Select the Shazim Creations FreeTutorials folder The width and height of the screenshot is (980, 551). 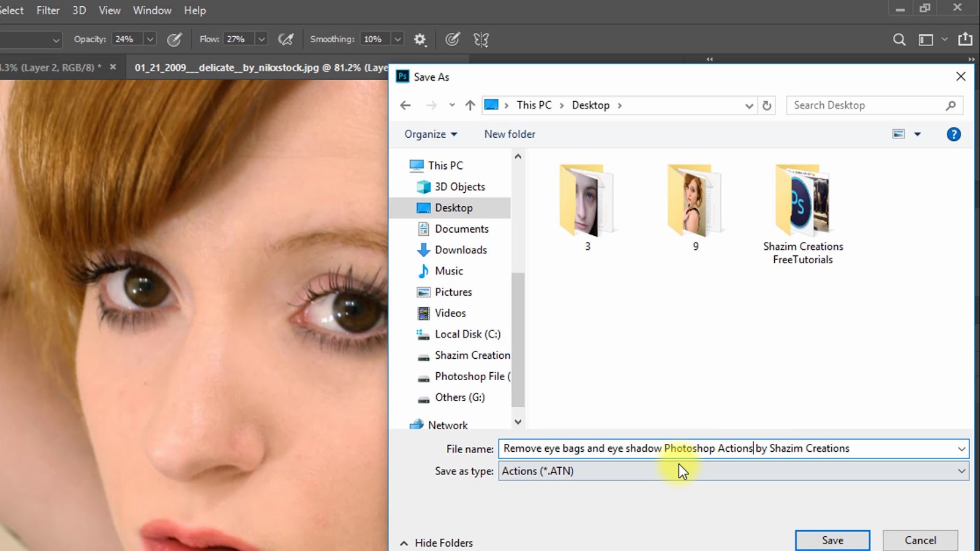point(803,214)
